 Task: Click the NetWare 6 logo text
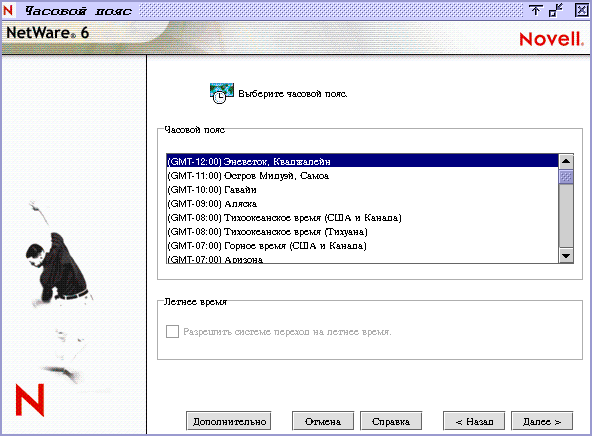point(48,33)
